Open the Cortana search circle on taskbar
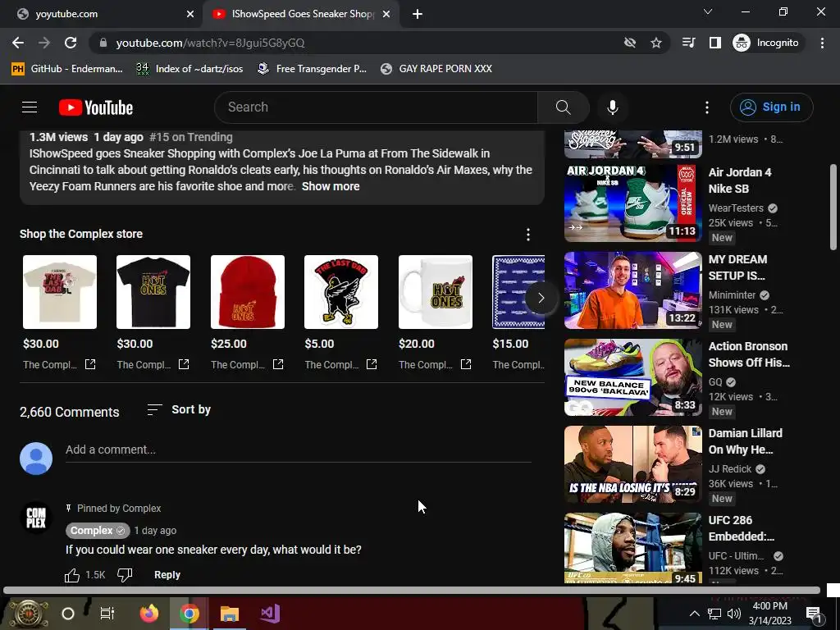The image size is (840, 630). (68, 614)
